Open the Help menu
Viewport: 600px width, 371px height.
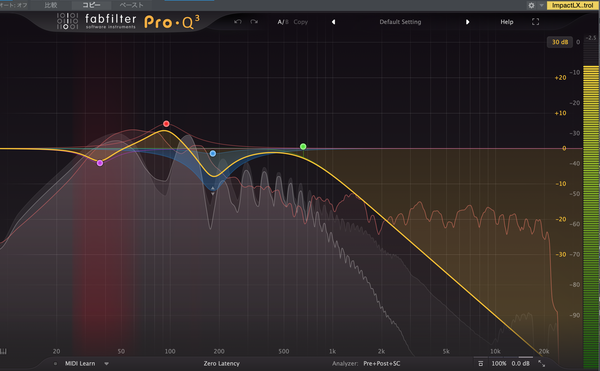(x=507, y=22)
